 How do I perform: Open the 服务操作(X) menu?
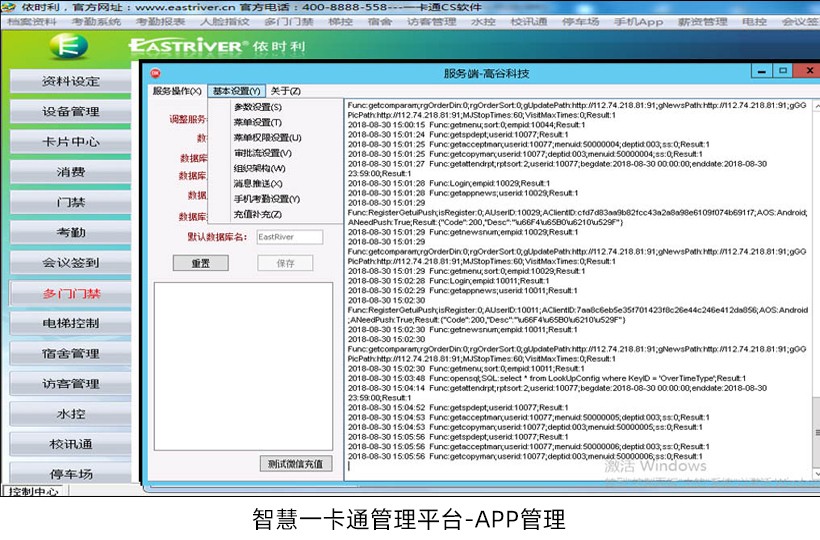177,91
